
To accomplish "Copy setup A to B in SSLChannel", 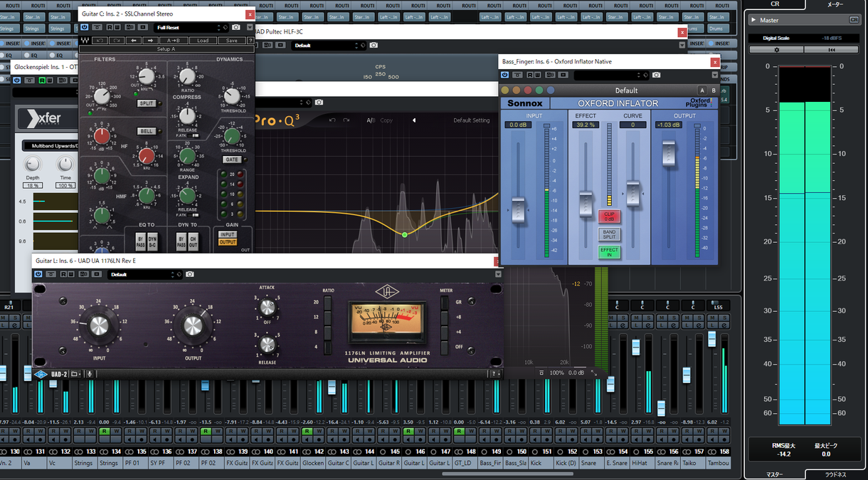I will click(173, 41).
